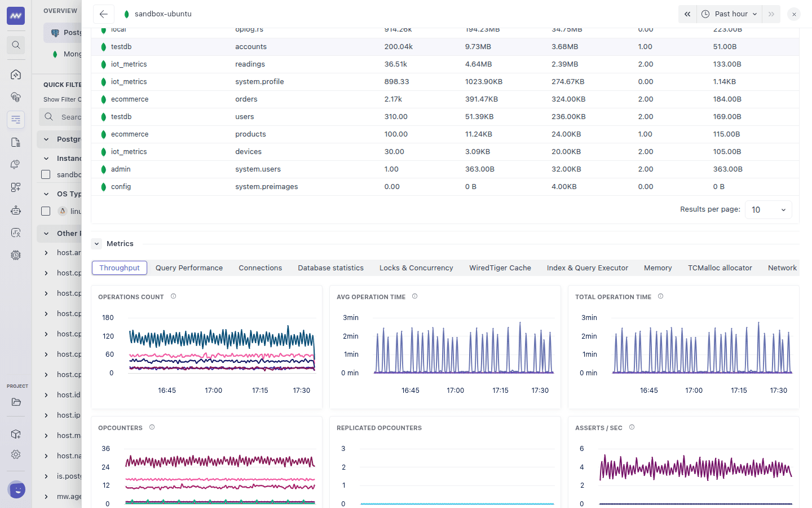Open the user avatar at rail bottom
812x508 pixels.
click(x=17, y=489)
